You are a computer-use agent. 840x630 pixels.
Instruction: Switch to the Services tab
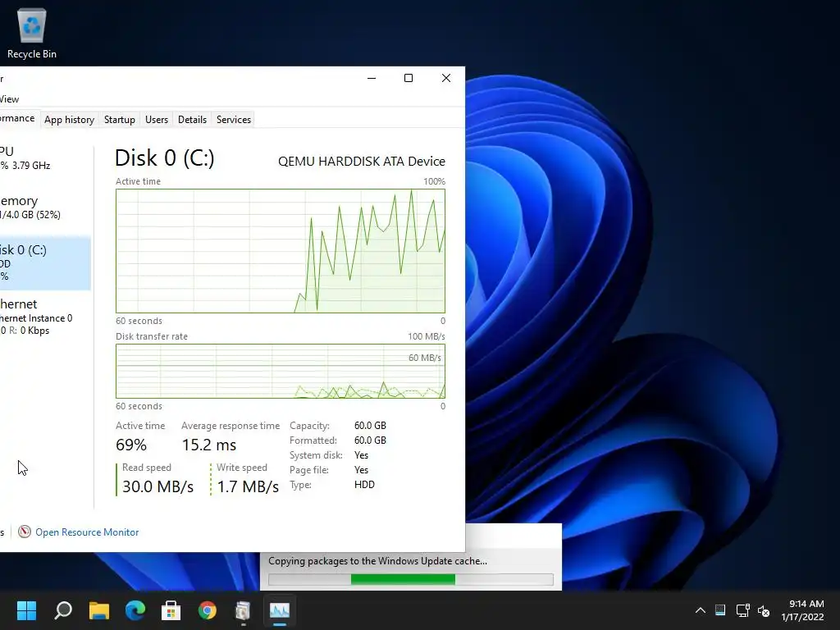pos(234,120)
